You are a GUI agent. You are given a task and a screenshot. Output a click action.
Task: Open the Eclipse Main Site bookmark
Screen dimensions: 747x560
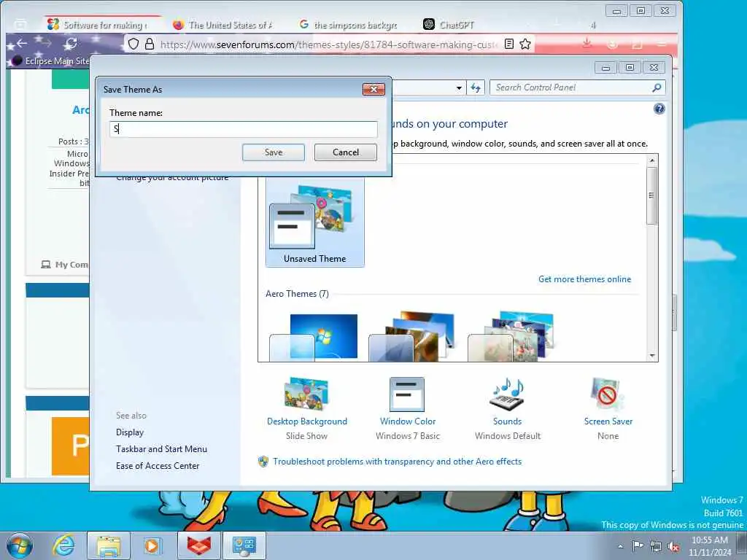[x=52, y=61]
